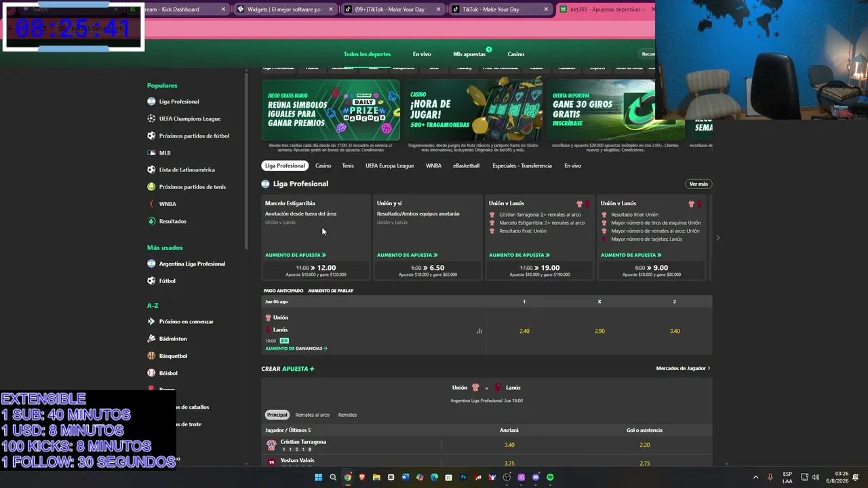Click the UEFA Champions League ball icon
The height and width of the screenshot is (488, 868).
coord(151,119)
